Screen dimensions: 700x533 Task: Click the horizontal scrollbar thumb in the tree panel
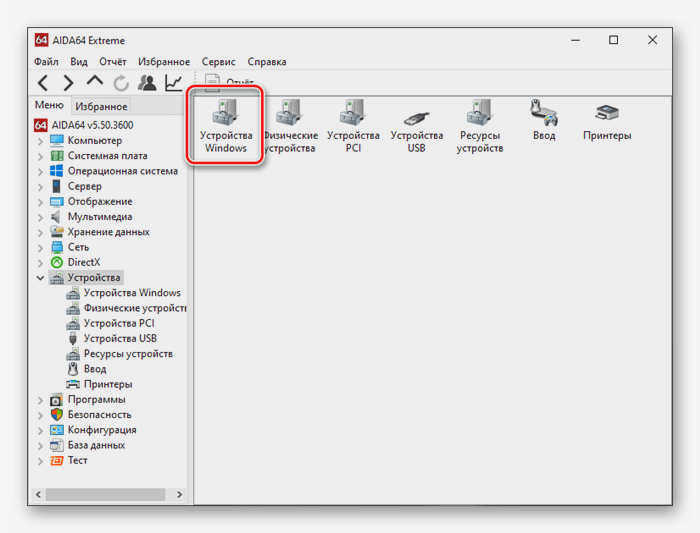click(x=105, y=494)
